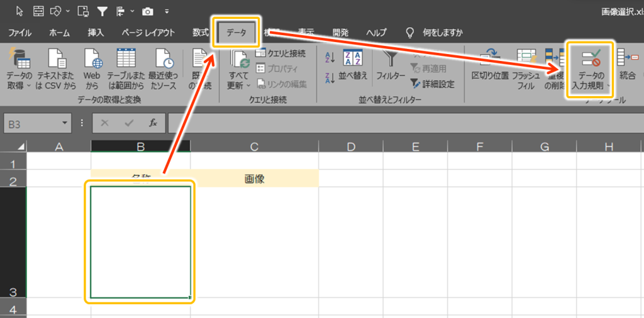Viewport: 644px width, 318px height.
Task: Switch to the データ ribbon tab
Action: click(236, 32)
